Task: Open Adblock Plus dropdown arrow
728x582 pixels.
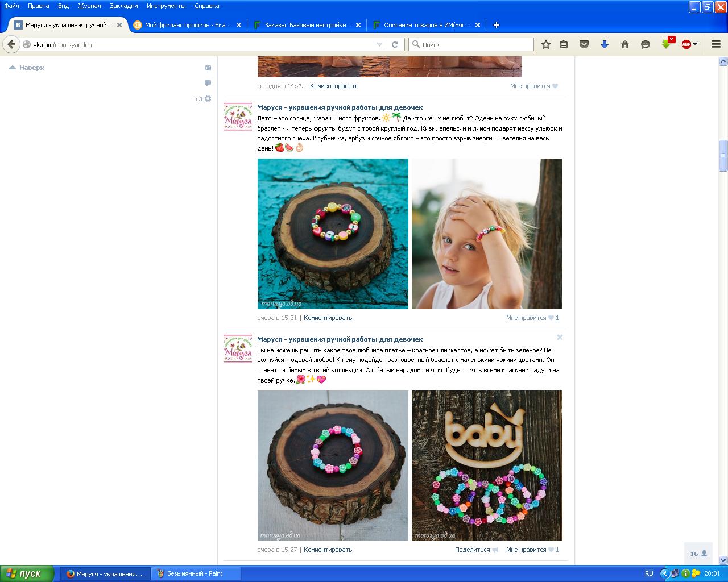Action: (x=695, y=44)
